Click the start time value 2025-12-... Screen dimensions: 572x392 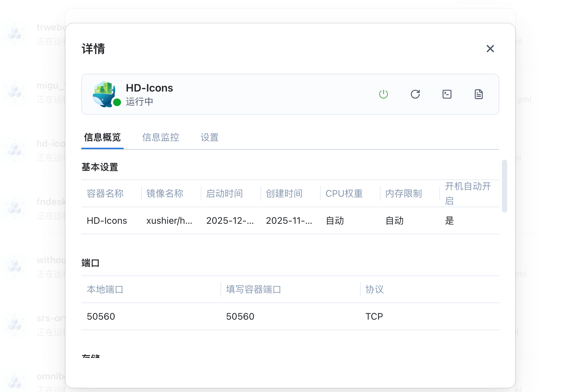point(230,220)
